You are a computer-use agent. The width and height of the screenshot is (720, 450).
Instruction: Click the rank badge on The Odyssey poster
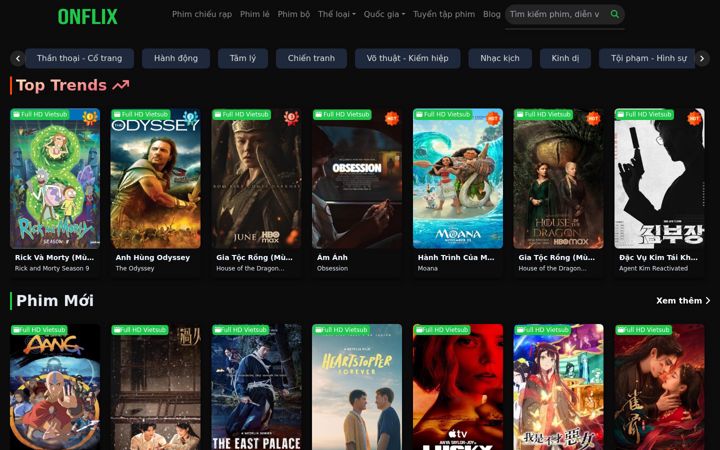point(190,118)
